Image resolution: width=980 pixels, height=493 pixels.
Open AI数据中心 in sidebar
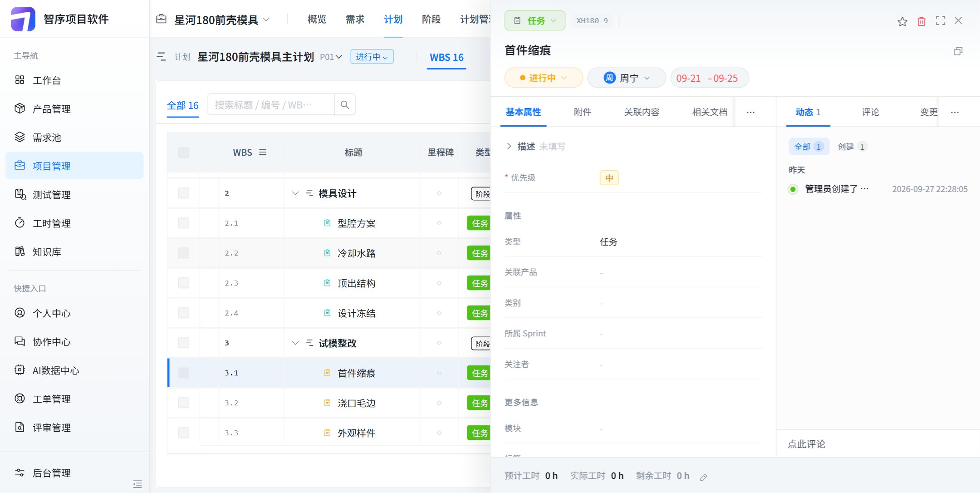pyautogui.click(x=74, y=370)
